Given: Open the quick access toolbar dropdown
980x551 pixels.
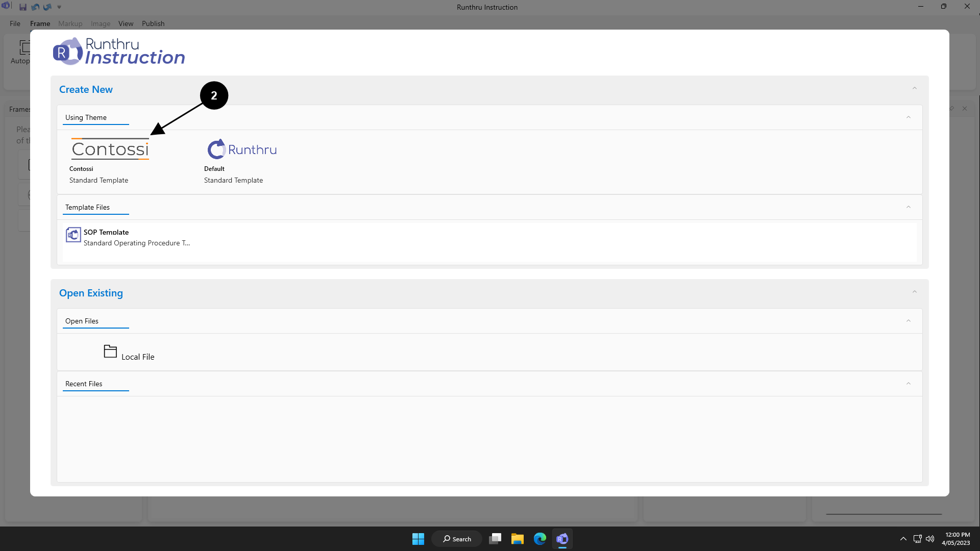Looking at the screenshot, I should 59,7.
